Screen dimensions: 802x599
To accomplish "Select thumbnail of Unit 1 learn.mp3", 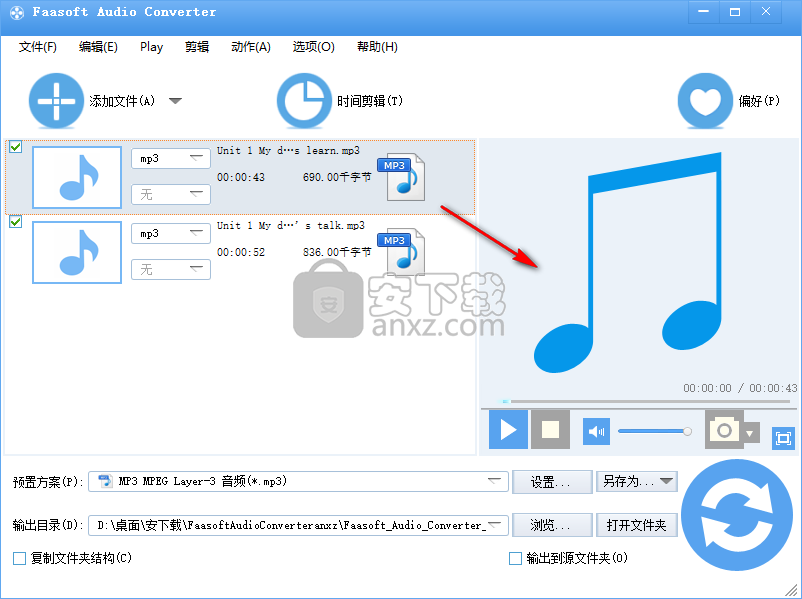I will tap(77, 178).
